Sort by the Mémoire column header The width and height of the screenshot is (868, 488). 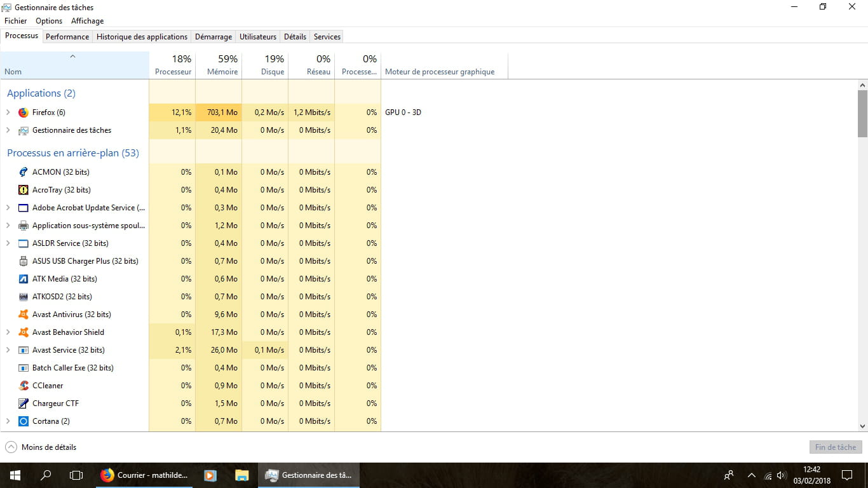(x=219, y=65)
